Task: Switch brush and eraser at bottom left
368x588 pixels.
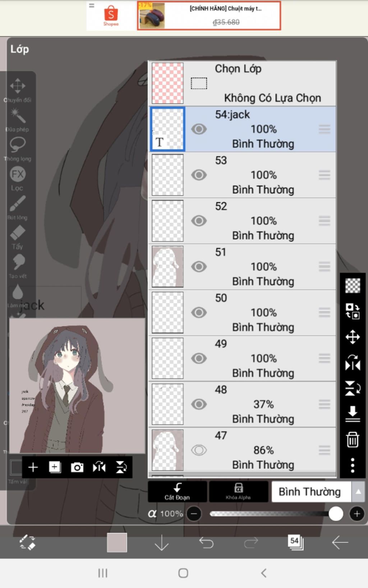Action: 27,542
